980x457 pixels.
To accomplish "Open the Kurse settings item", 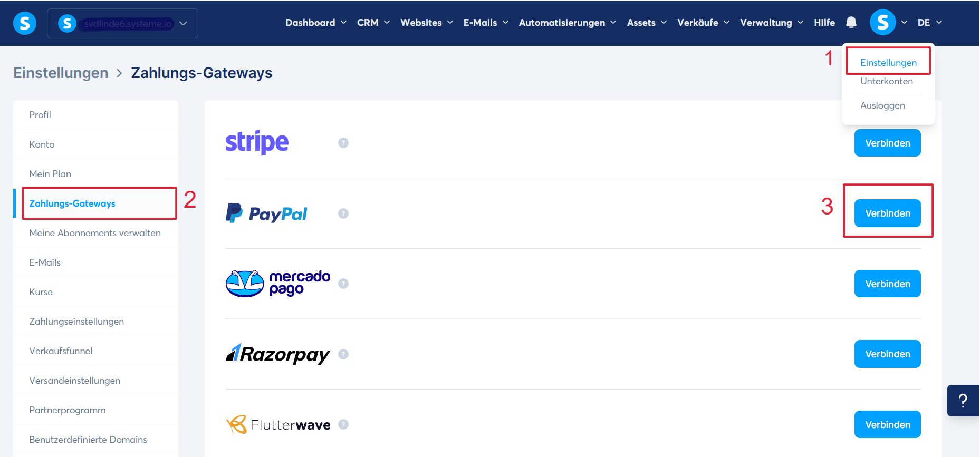I will [x=96, y=292].
